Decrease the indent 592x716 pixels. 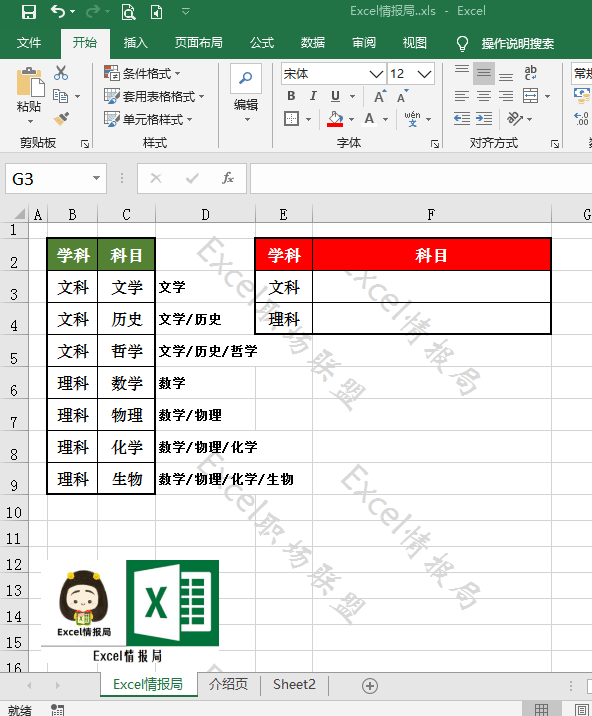(462, 119)
